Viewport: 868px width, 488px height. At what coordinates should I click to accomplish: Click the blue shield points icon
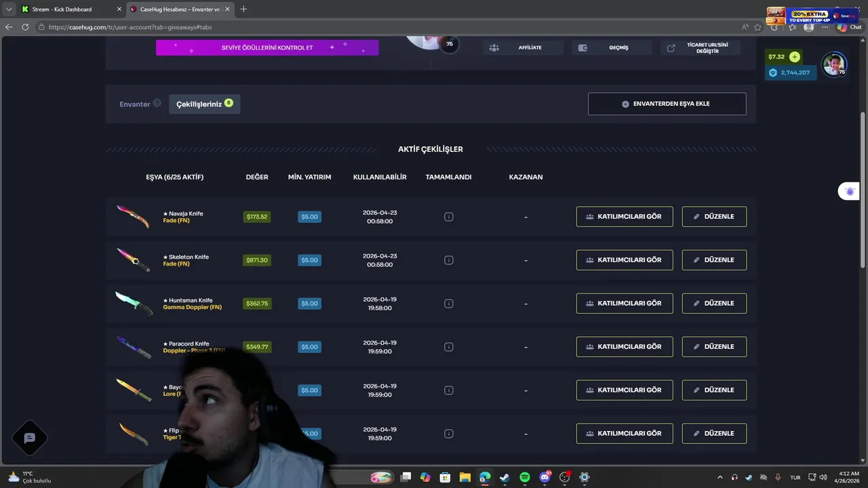coord(772,73)
